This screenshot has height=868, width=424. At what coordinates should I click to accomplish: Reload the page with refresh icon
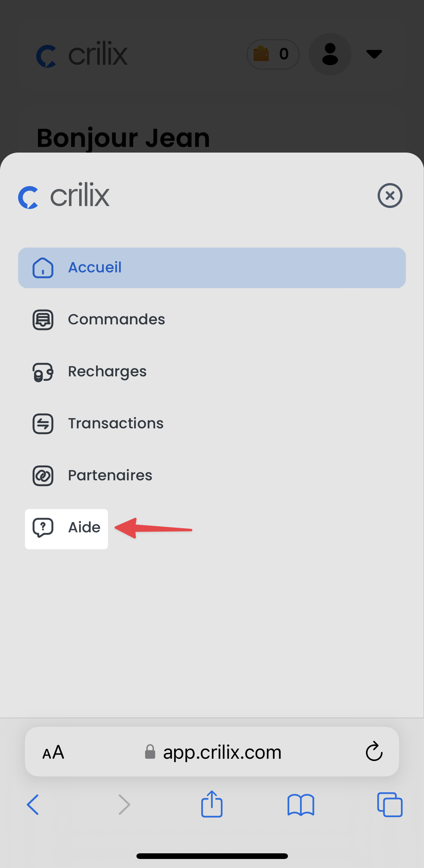point(374,752)
